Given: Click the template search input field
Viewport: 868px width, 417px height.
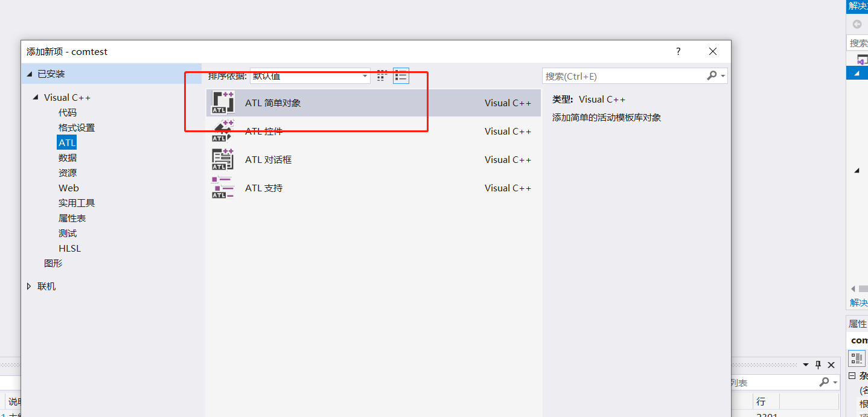Looking at the screenshot, I should [x=622, y=76].
